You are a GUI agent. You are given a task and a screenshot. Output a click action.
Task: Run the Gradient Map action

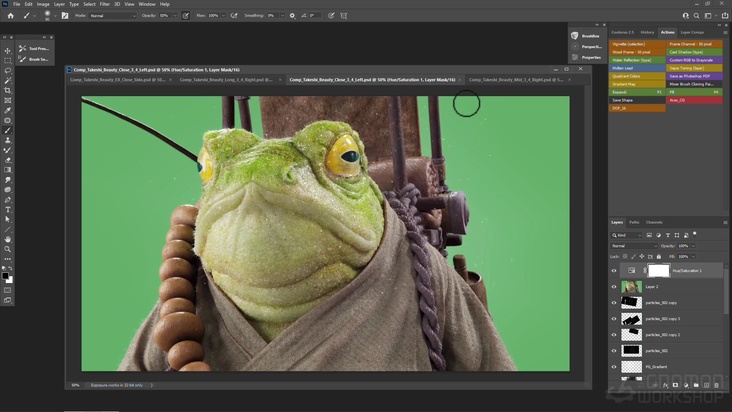(637, 84)
